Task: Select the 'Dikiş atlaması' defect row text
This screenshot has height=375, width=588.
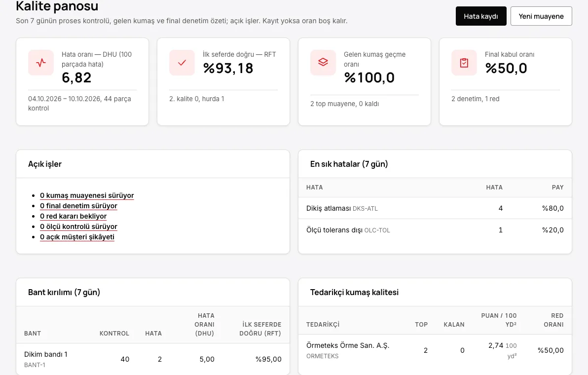Action: point(329,208)
